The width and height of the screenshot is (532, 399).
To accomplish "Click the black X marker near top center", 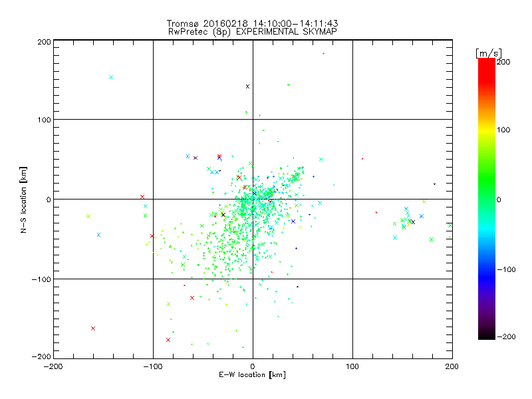I will pyautogui.click(x=247, y=86).
